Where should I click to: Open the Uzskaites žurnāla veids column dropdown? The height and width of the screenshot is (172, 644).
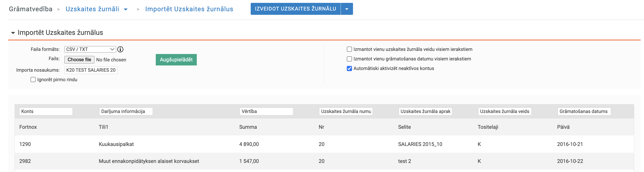(x=505, y=111)
